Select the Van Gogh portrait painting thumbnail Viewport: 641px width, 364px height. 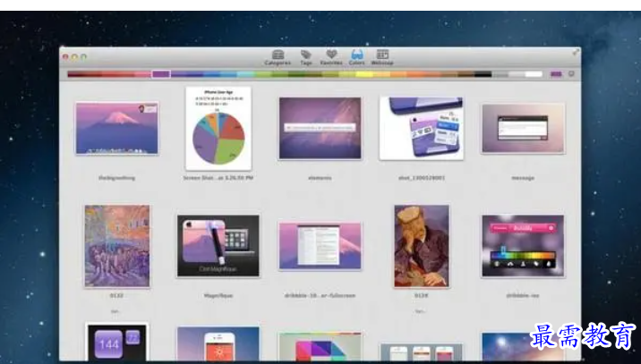(422, 246)
